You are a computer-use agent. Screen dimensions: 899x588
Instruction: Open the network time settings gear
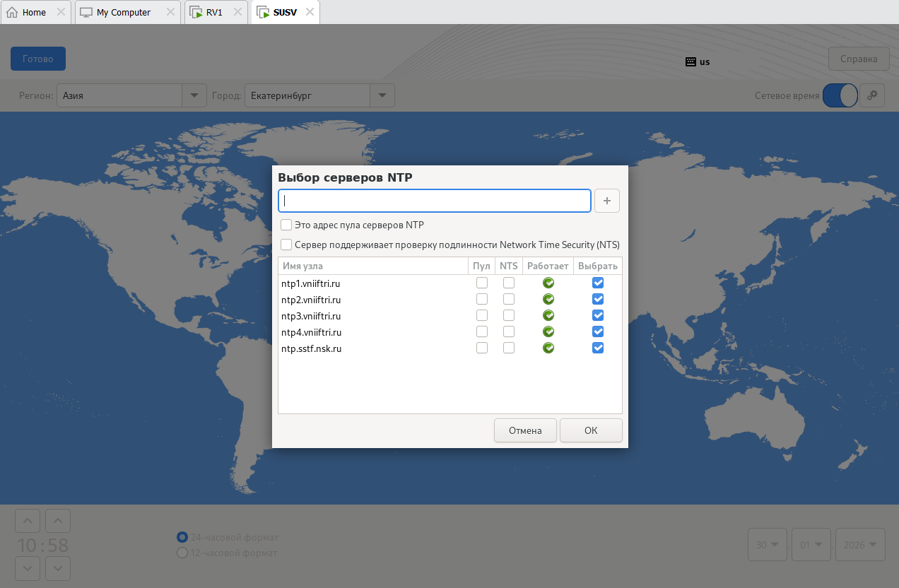point(872,95)
